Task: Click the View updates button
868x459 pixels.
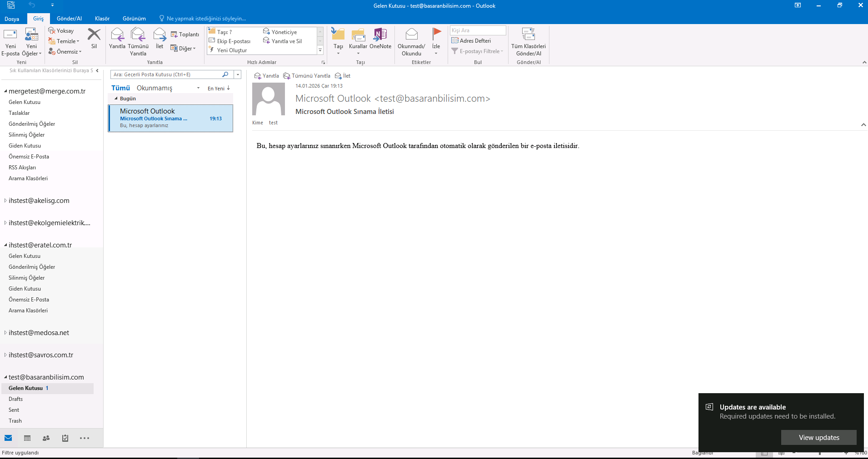Action: click(x=819, y=438)
